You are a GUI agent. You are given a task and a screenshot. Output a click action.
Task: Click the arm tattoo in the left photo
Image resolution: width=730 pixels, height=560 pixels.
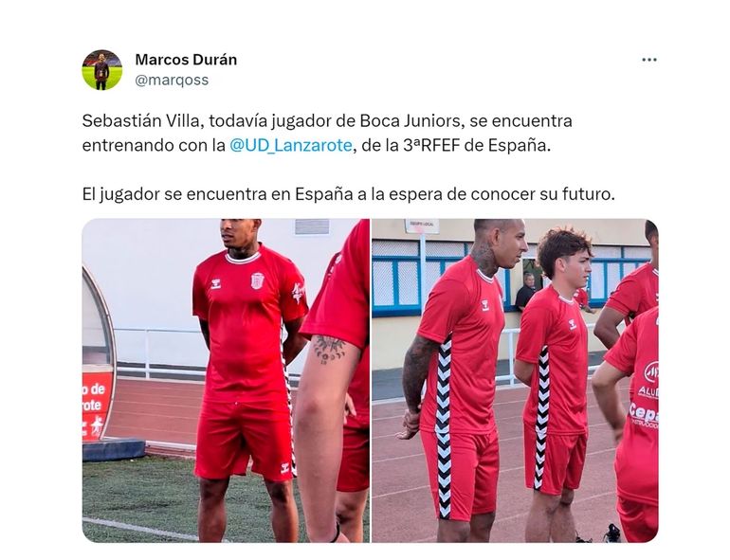tap(329, 349)
